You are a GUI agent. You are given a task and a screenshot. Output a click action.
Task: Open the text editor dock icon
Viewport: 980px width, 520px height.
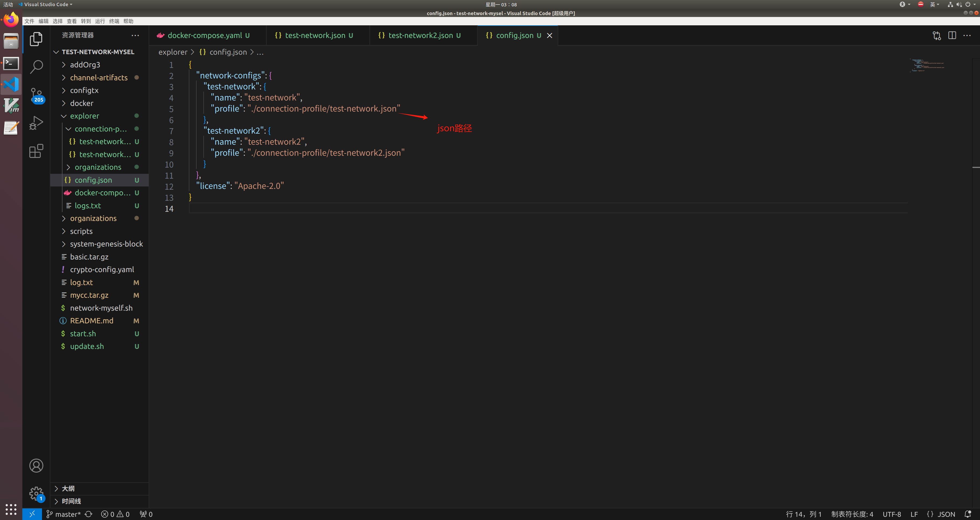(x=11, y=128)
